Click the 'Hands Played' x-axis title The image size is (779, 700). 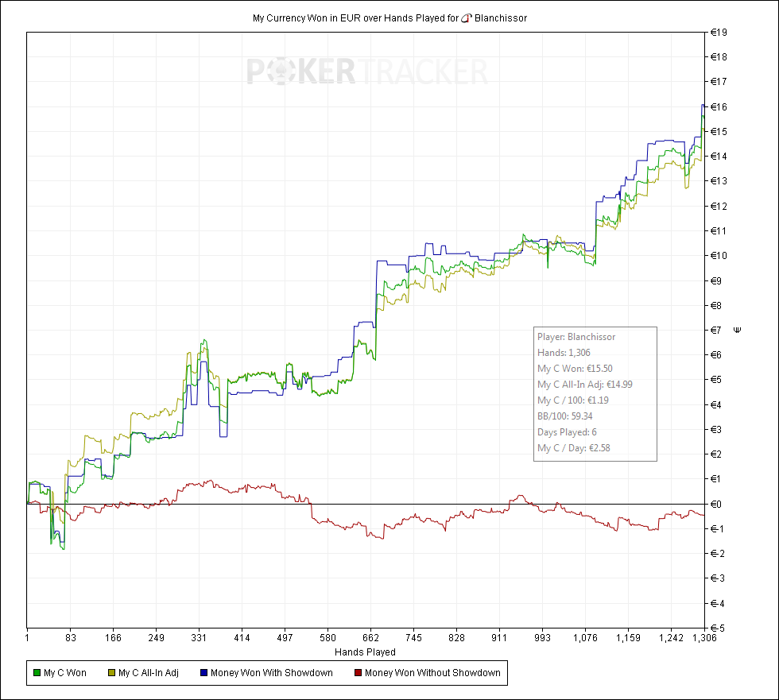click(365, 652)
